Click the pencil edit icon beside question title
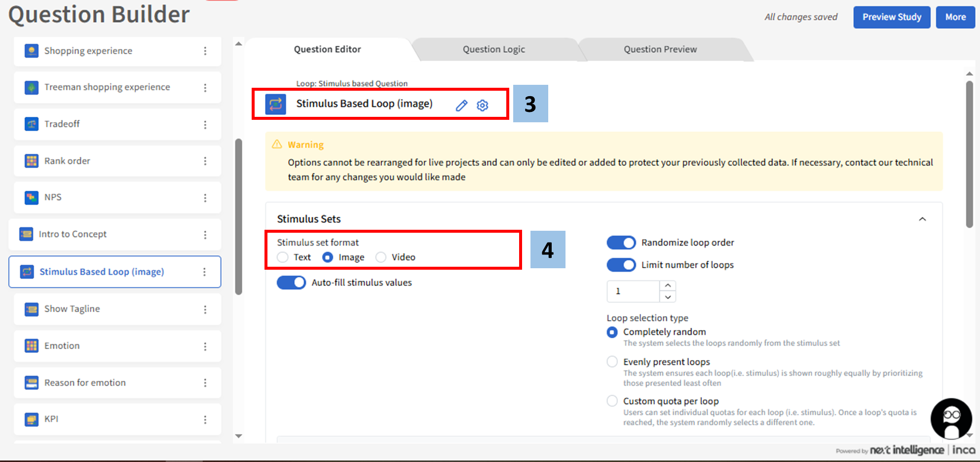The width and height of the screenshot is (980, 462). [x=461, y=106]
